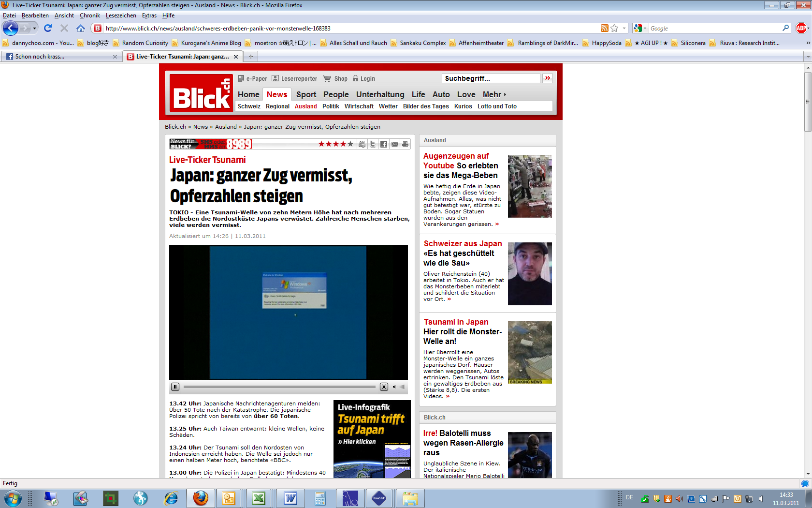Image resolution: width=812 pixels, height=508 pixels.
Task: Toggle video fullscreen icon
Action: pyautogui.click(x=384, y=387)
